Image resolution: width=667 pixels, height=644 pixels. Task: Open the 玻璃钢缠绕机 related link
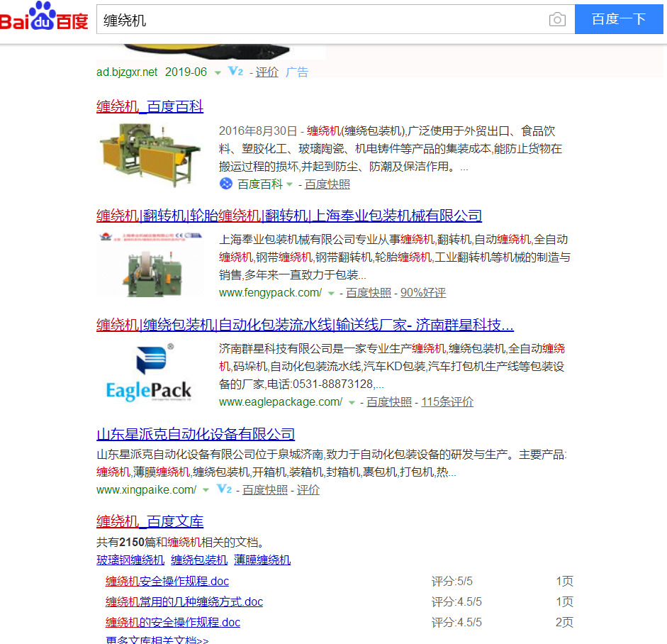130,560
